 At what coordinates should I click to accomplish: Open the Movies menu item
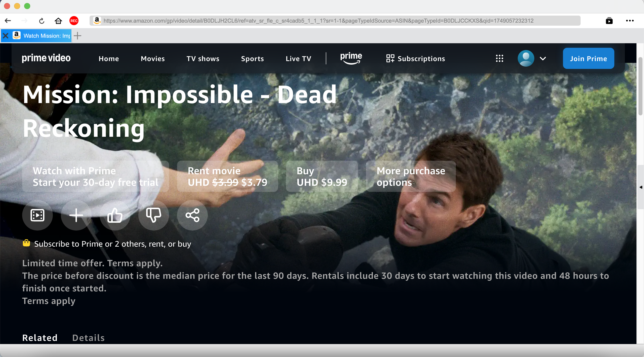click(x=153, y=59)
